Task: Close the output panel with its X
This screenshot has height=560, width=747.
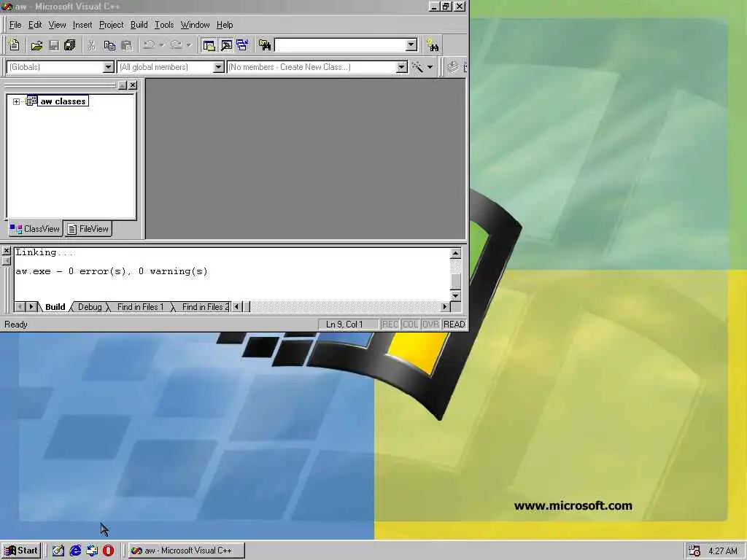Action: click(7, 251)
